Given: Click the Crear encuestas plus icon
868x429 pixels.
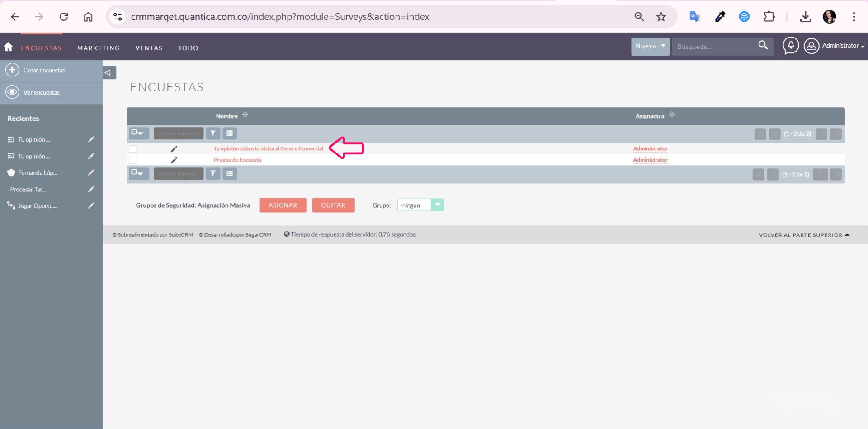Looking at the screenshot, I should [12, 70].
